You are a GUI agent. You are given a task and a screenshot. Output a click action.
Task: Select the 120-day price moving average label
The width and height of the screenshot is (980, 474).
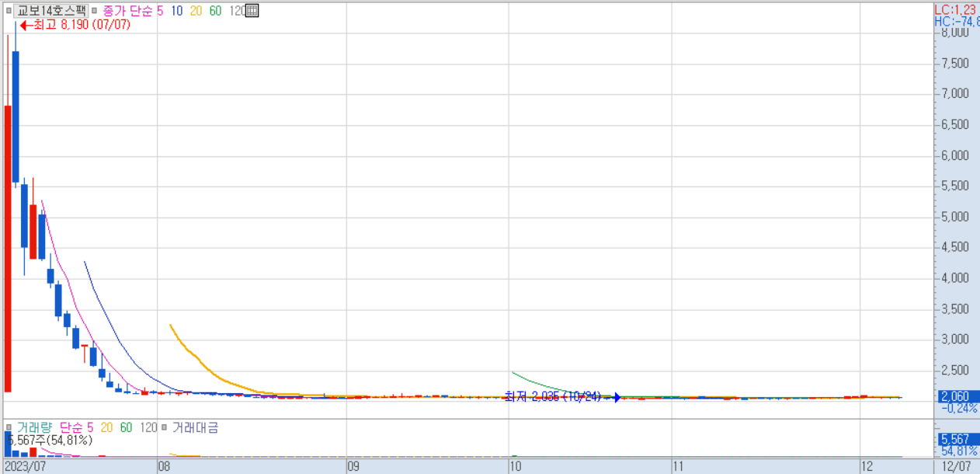click(x=237, y=11)
